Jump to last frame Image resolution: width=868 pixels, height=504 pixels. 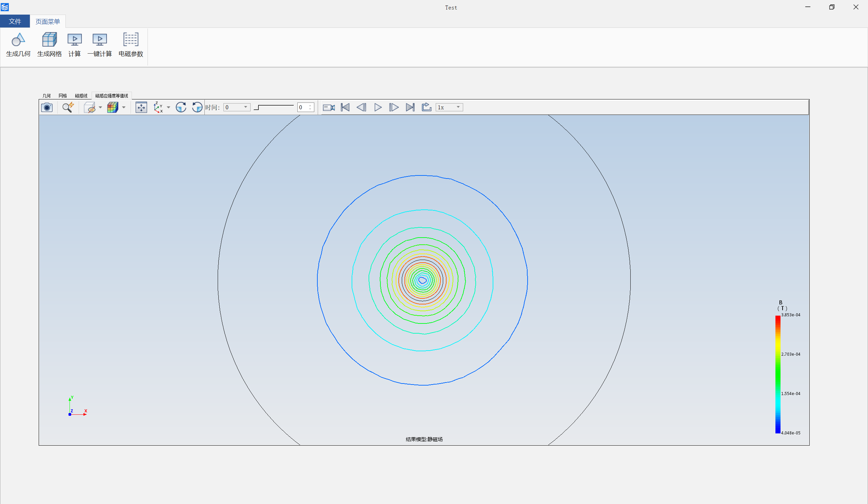coord(410,107)
